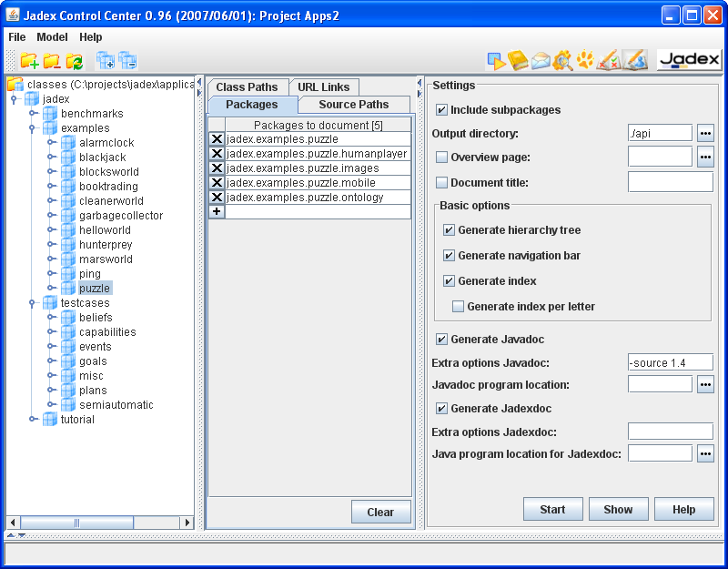Click the Jadex logo button
Viewport: 728px width, 569px height.
(690, 60)
